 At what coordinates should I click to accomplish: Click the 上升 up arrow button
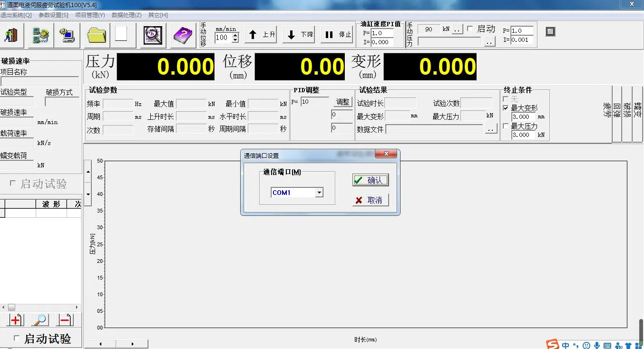coord(261,34)
